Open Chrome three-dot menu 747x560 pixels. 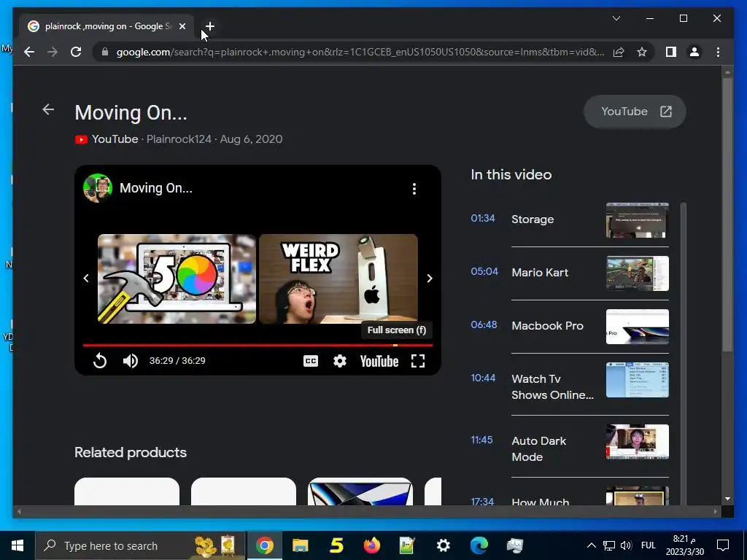click(718, 52)
